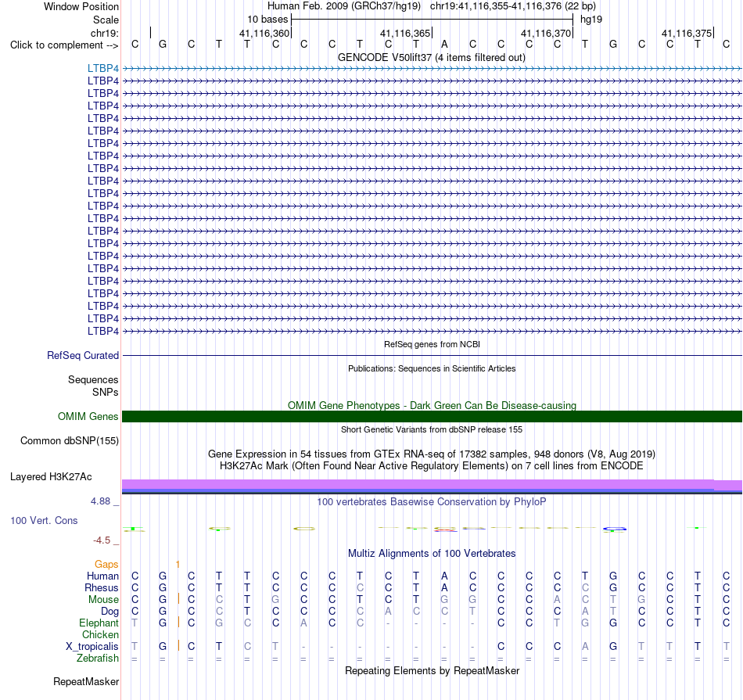Click the orange '1' gap count marker

point(178,564)
